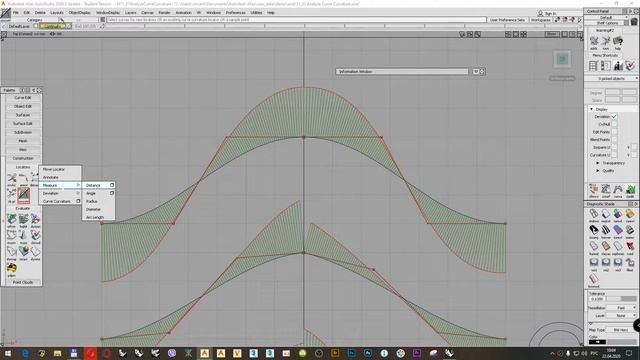The image size is (640, 360).
Task: Click the Photoshop taskbar icon
Action: [x=351, y=353]
